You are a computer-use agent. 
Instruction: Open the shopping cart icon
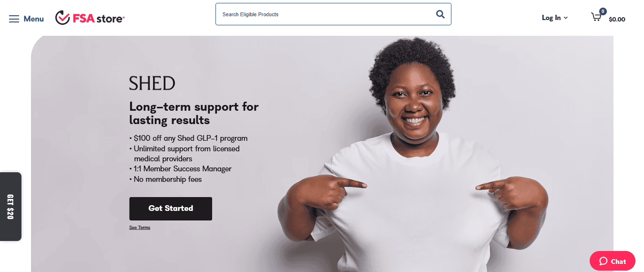[596, 17]
